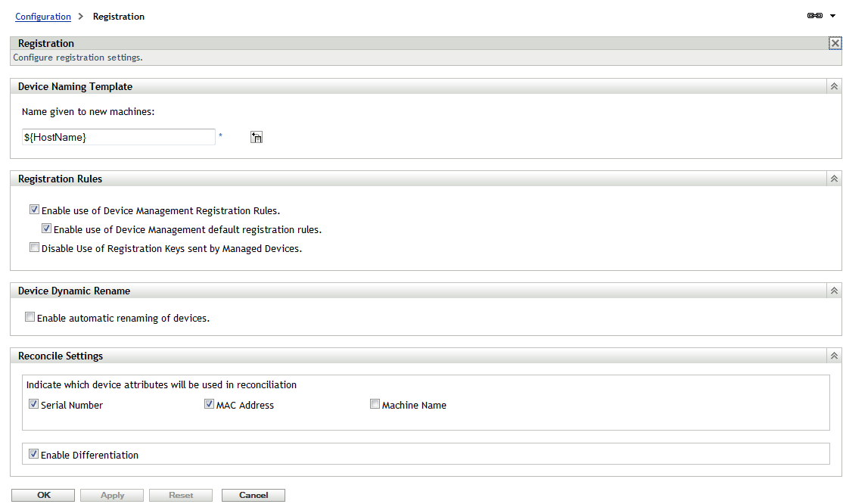Toggle the Enable Differentiation checkbox
This screenshot has width=843, height=504.
[33, 454]
